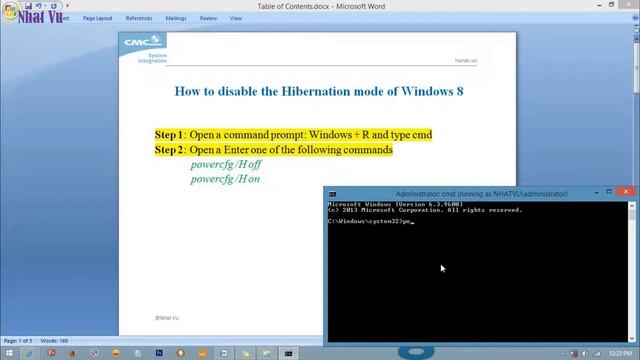The height and width of the screenshot is (360, 640).
Task: Show hidden system tray icons arrow
Action: (x=563, y=353)
